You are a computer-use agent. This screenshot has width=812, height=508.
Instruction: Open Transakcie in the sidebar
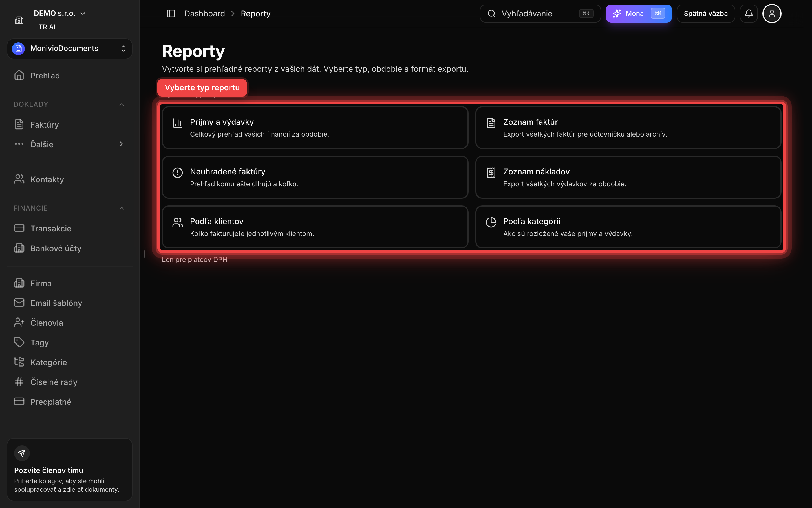pos(69,229)
